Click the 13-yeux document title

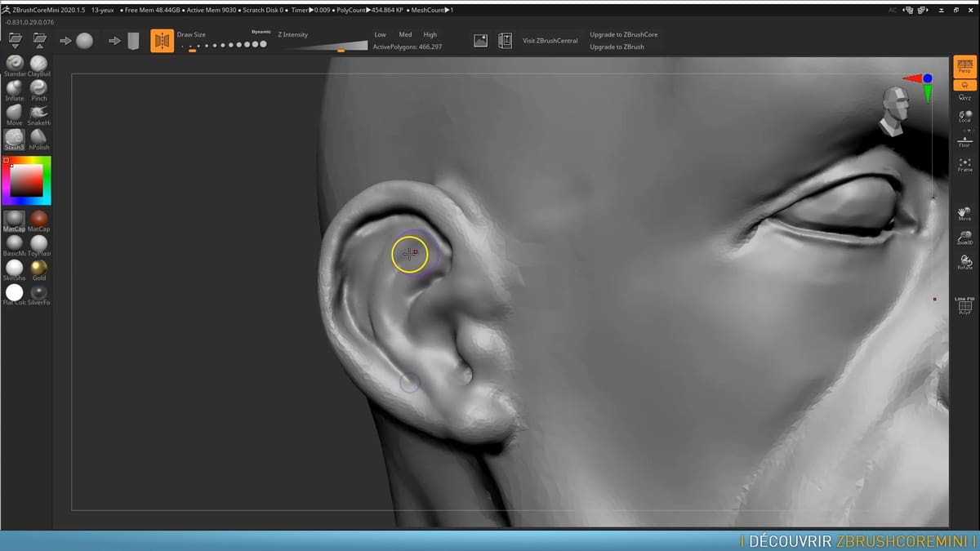click(103, 11)
